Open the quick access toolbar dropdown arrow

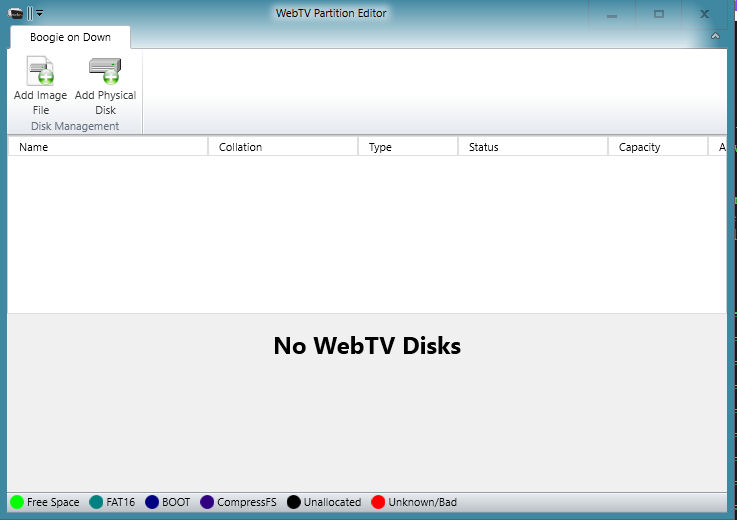[39, 13]
